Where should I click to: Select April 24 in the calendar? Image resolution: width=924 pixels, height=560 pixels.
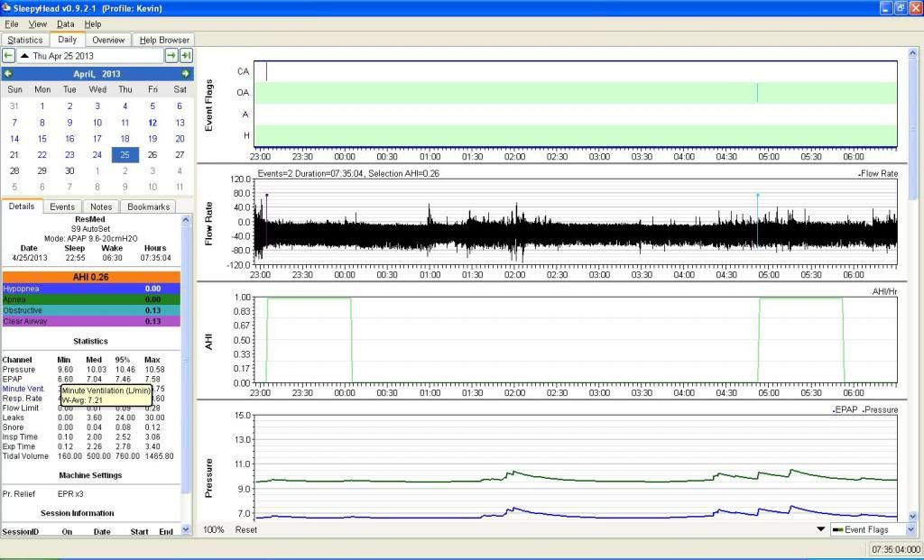click(97, 155)
